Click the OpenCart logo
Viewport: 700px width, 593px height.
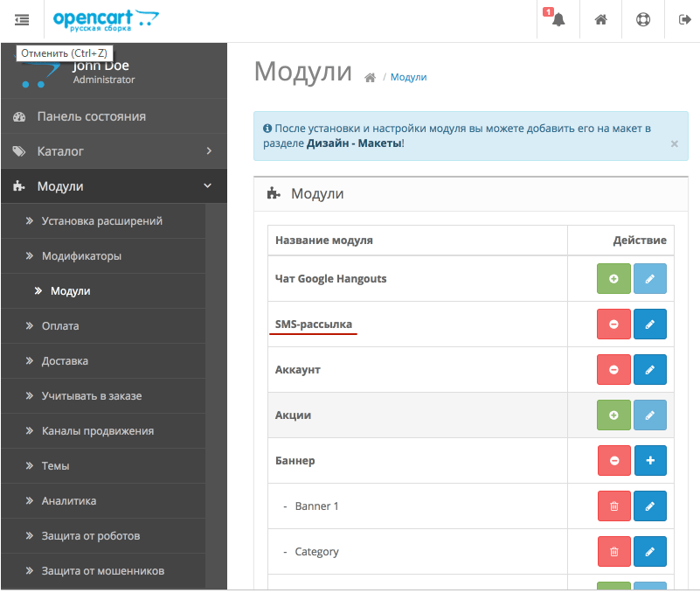(106, 20)
